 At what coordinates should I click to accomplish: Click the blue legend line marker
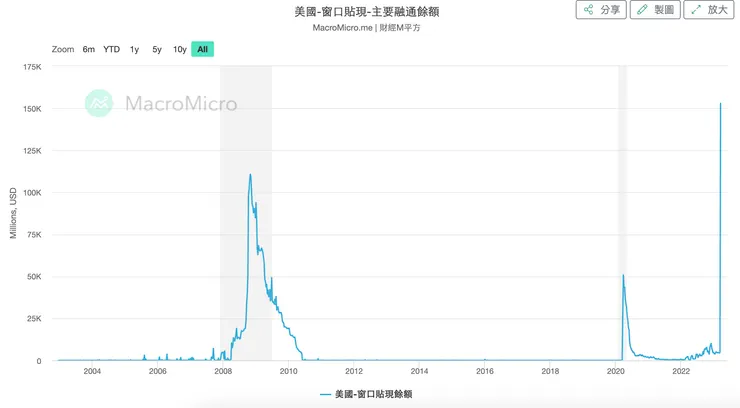click(x=325, y=394)
